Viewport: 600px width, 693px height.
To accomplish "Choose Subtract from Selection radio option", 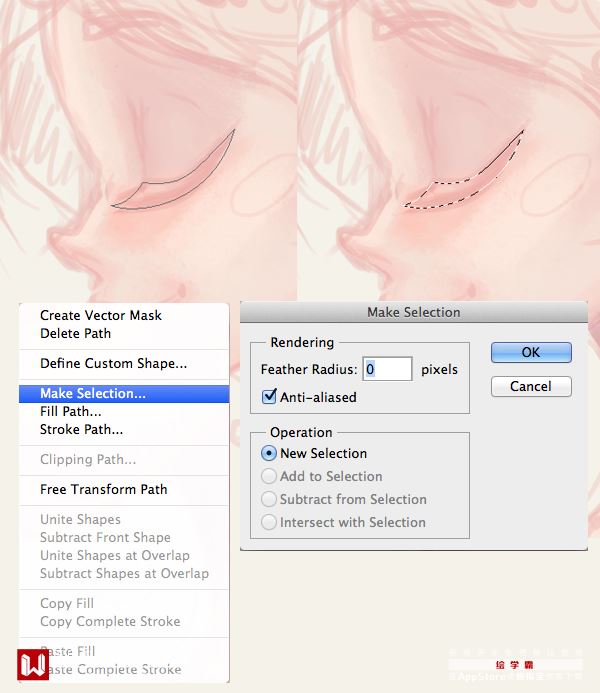I will click(x=269, y=499).
